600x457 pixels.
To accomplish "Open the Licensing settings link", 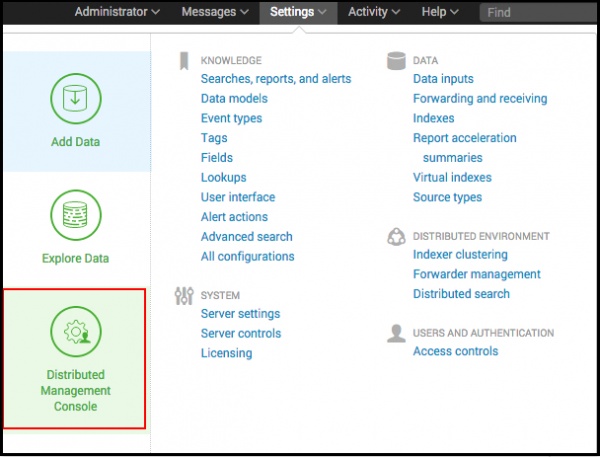I will point(227,353).
